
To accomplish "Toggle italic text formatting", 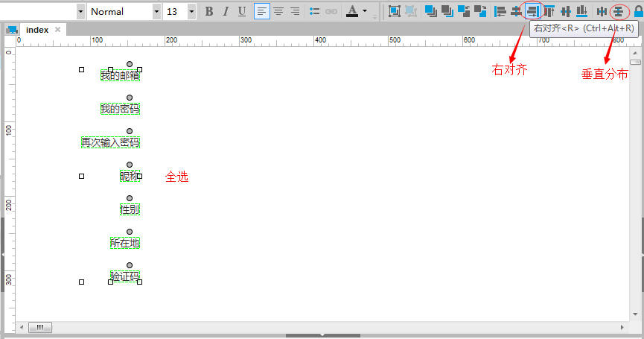I will coord(226,11).
